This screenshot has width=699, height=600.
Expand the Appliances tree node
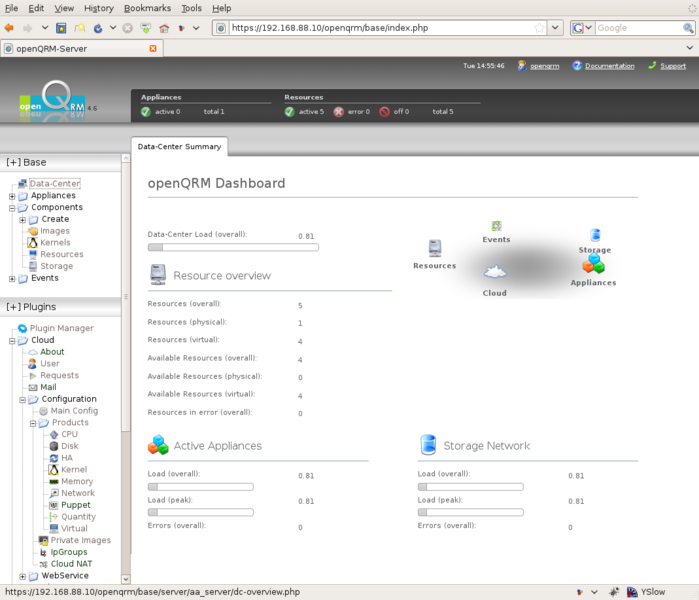point(12,196)
